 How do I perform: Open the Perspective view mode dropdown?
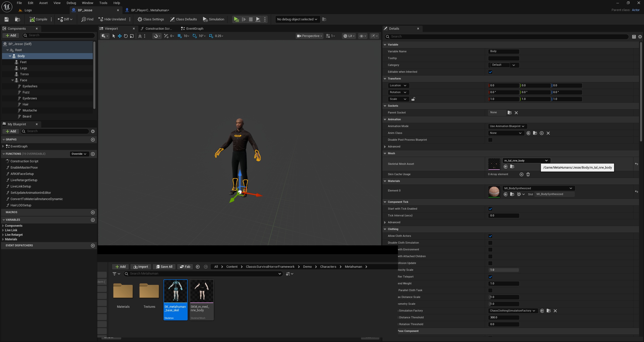click(x=309, y=36)
